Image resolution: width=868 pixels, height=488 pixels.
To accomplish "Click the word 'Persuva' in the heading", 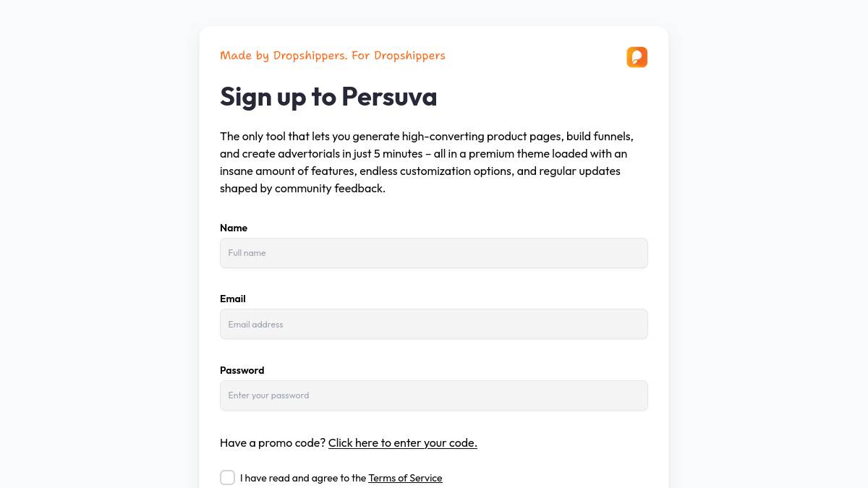I will pyautogui.click(x=389, y=96).
